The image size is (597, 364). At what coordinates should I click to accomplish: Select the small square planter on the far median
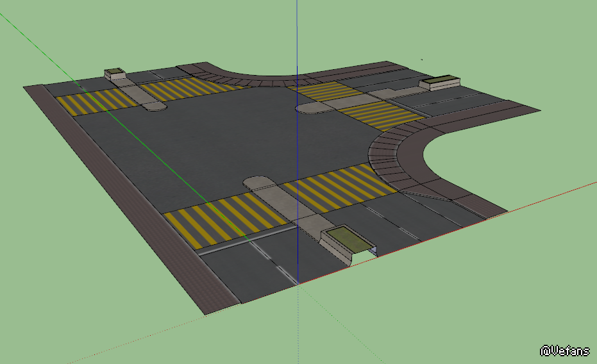pos(115,74)
